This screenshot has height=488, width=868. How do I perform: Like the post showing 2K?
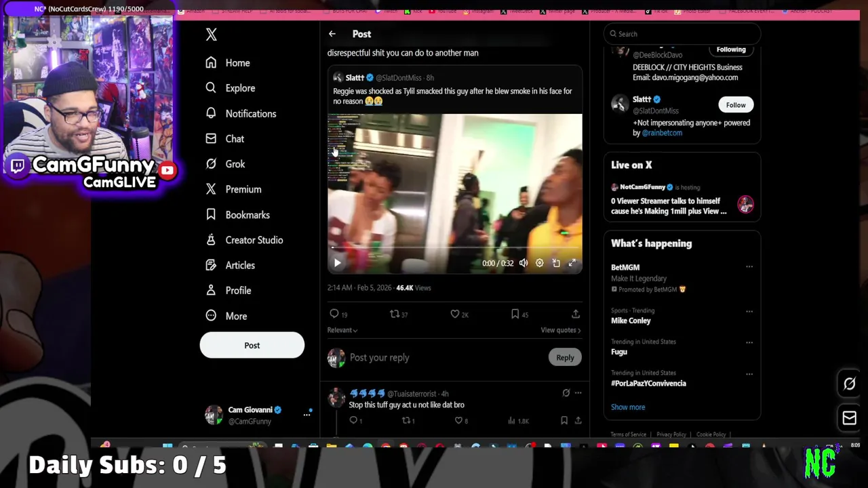coord(455,314)
